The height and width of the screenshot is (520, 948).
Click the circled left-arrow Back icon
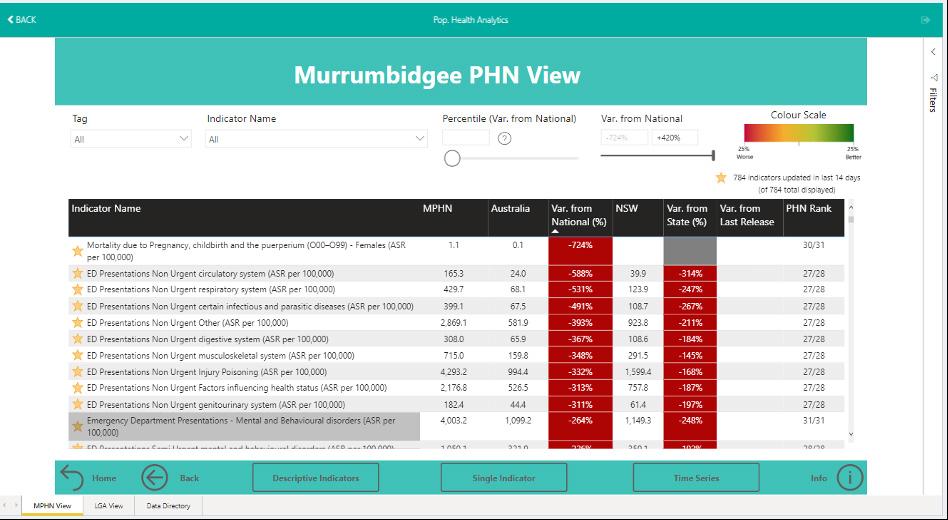[154, 478]
